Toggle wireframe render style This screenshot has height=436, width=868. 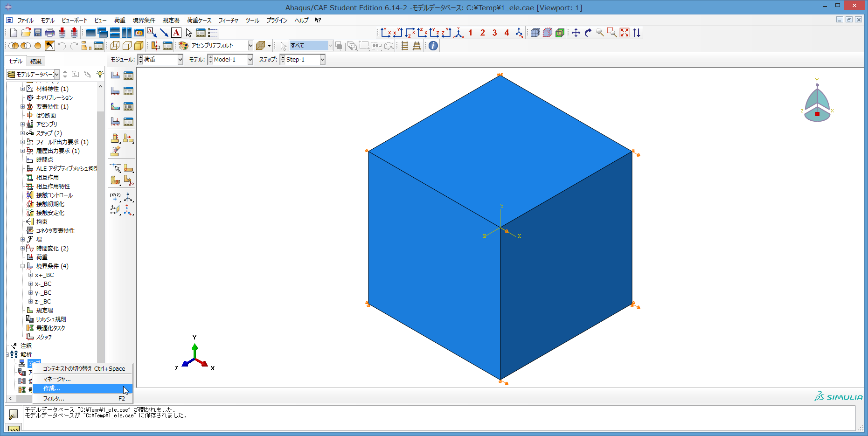tap(115, 46)
